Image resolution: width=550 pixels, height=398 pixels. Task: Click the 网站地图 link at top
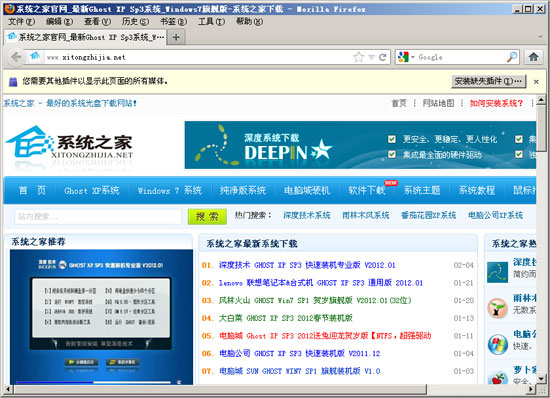(438, 103)
